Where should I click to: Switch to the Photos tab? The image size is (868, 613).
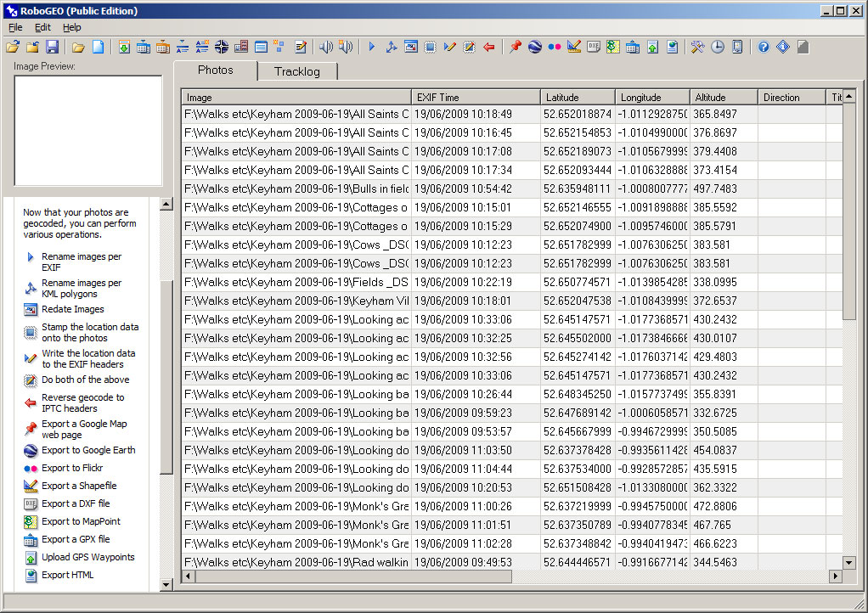click(x=216, y=70)
